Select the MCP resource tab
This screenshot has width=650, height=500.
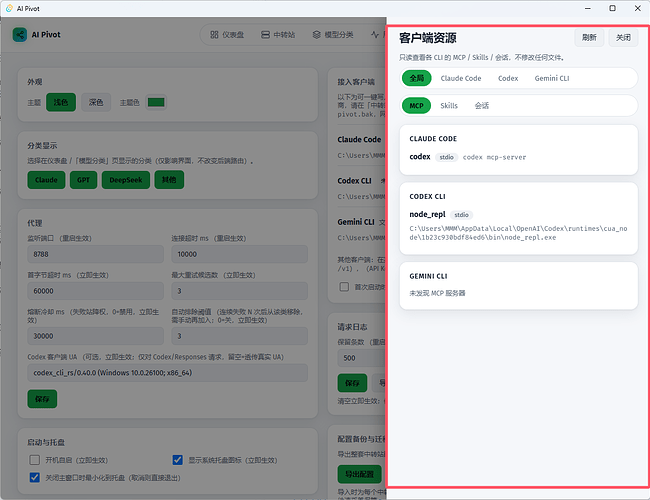coord(416,105)
